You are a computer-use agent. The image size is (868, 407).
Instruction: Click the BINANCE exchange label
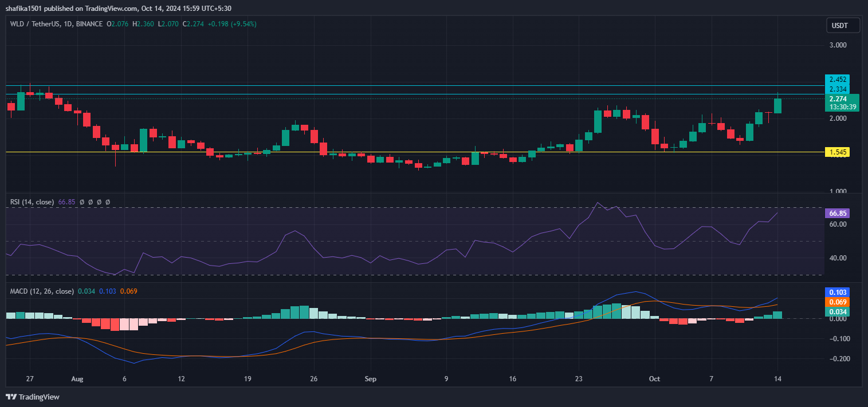coord(90,24)
